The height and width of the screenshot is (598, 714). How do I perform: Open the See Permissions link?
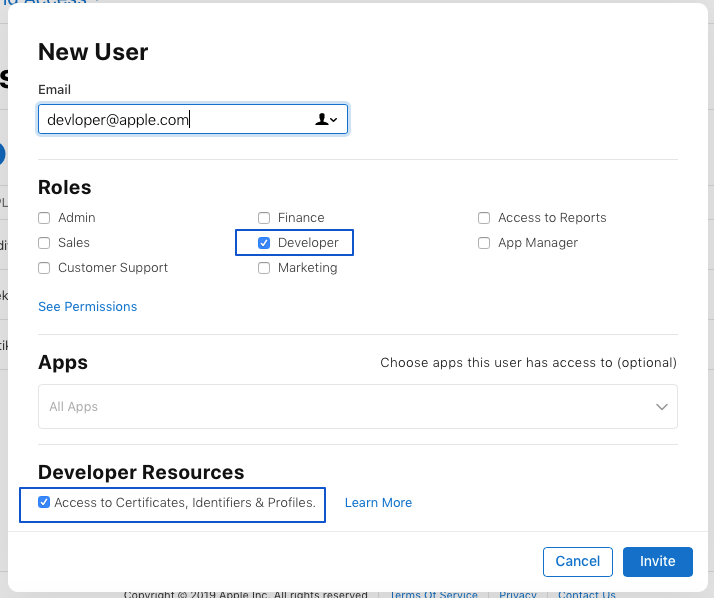coord(87,307)
